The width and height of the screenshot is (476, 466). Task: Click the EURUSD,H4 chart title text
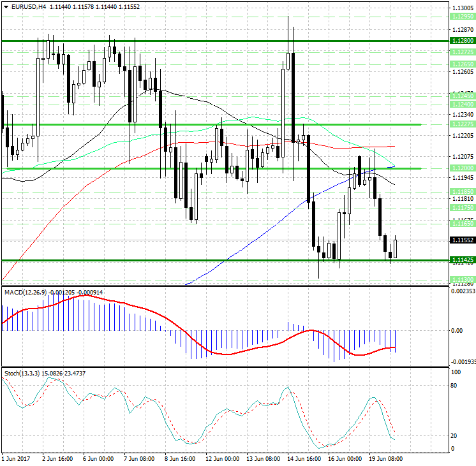(29, 6)
